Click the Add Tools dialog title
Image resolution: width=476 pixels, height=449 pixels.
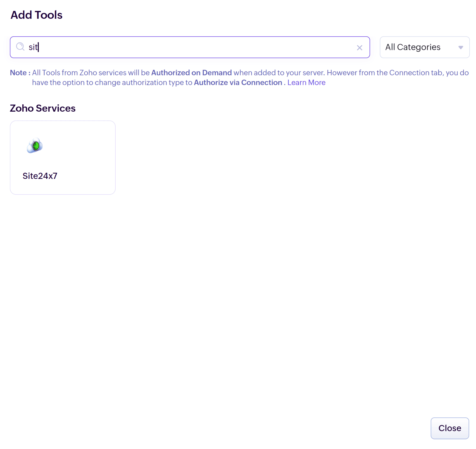coord(36,15)
